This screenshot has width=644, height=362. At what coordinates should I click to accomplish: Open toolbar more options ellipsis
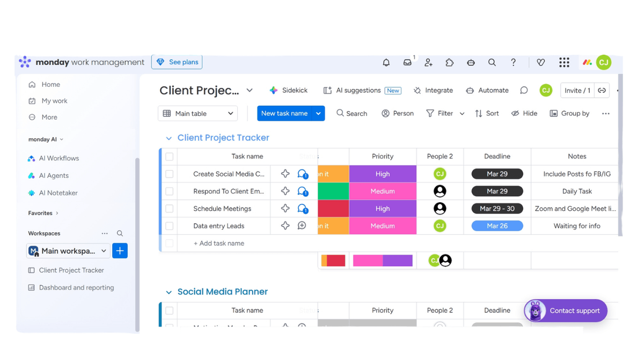click(606, 114)
